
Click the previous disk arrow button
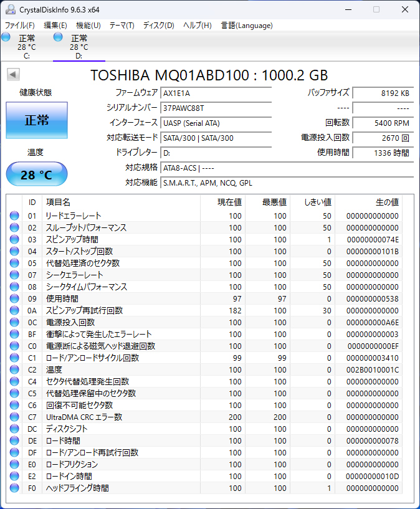click(13, 74)
